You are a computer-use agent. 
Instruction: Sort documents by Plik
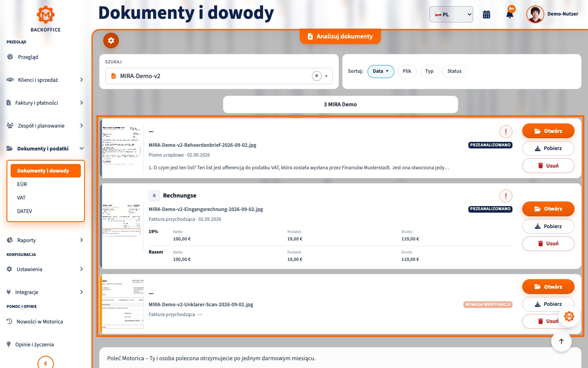click(407, 72)
